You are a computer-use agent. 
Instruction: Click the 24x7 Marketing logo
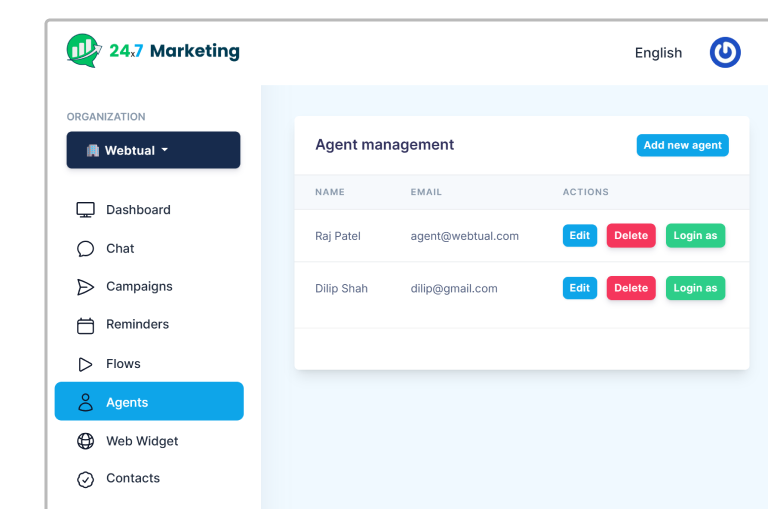[x=153, y=51]
